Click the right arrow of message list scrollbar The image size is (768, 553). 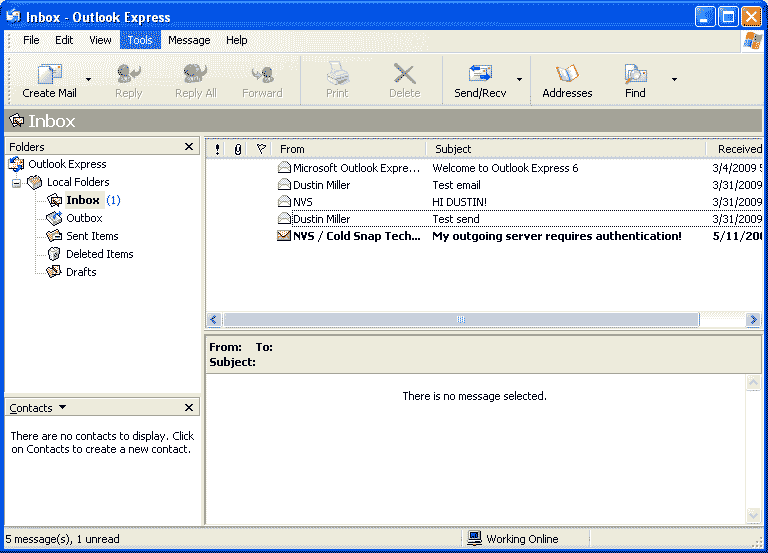753,320
